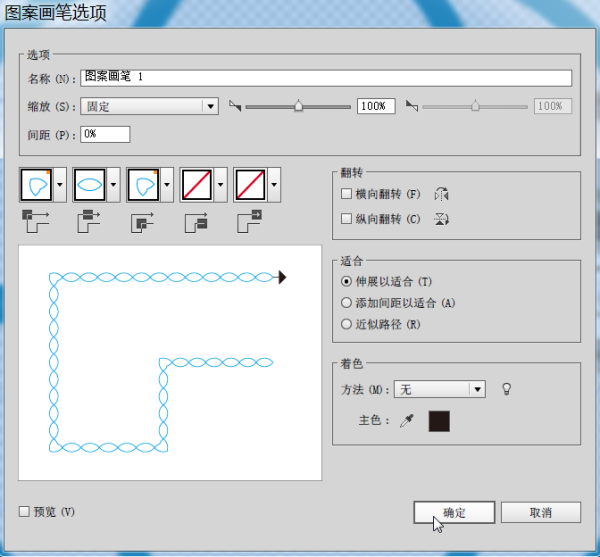
Task: Confirm with the 确定 button
Action: tap(454, 513)
